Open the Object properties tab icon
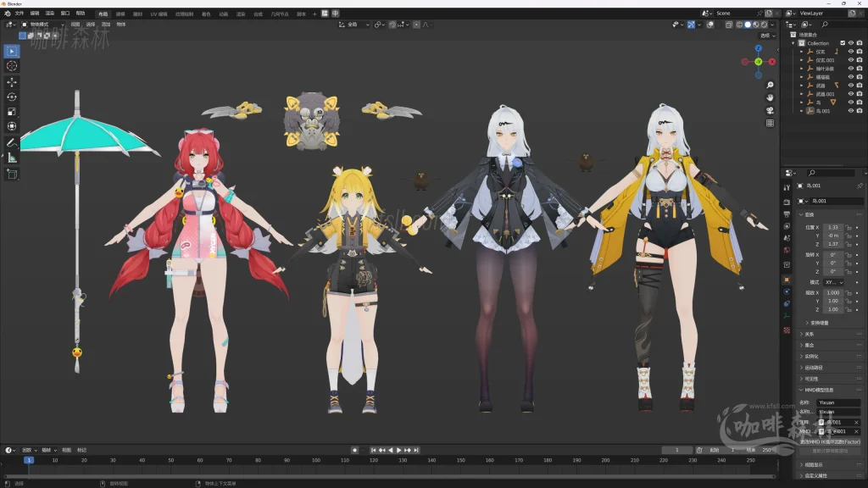868x488 pixels. pyautogui.click(x=787, y=280)
